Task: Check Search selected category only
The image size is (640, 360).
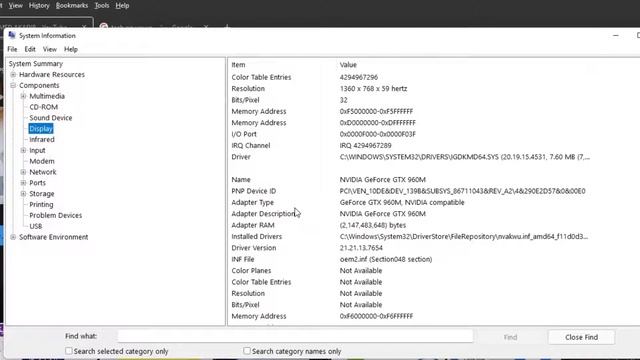Action: (69, 351)
